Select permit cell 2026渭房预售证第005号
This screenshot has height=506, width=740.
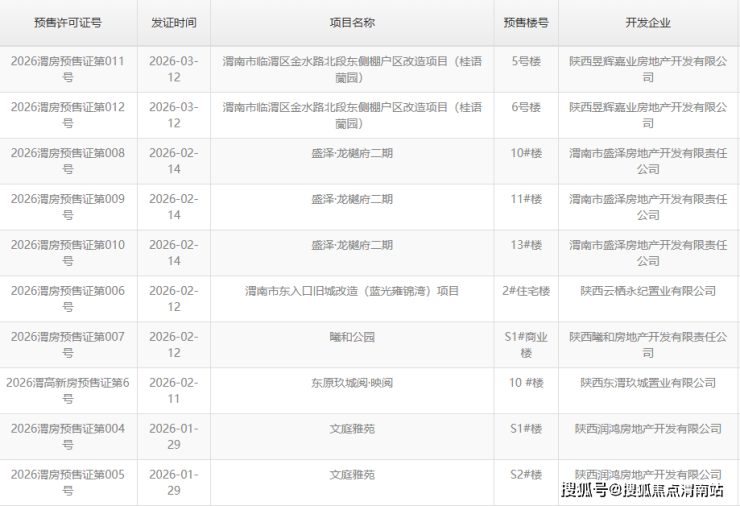point(68,482)
